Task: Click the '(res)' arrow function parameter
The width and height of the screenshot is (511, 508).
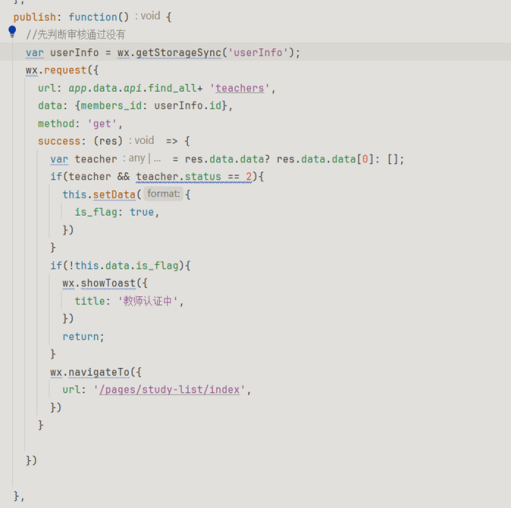Action: [x=108, y=141]
